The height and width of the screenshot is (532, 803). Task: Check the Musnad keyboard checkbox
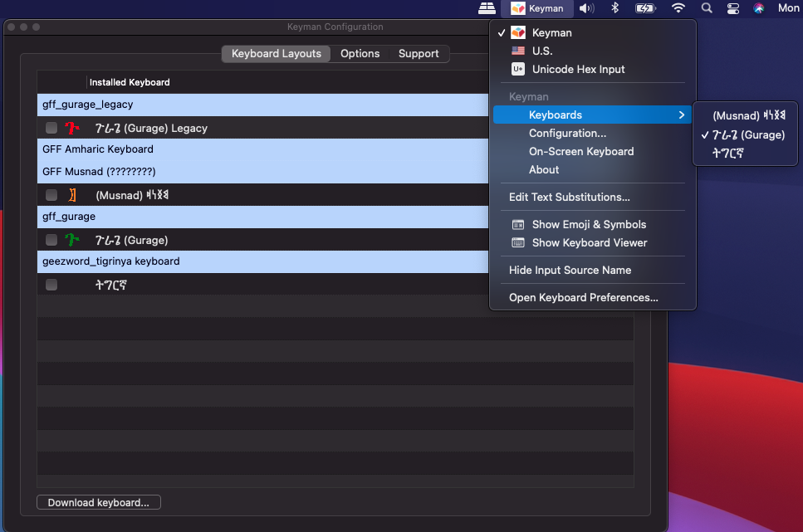51,194
